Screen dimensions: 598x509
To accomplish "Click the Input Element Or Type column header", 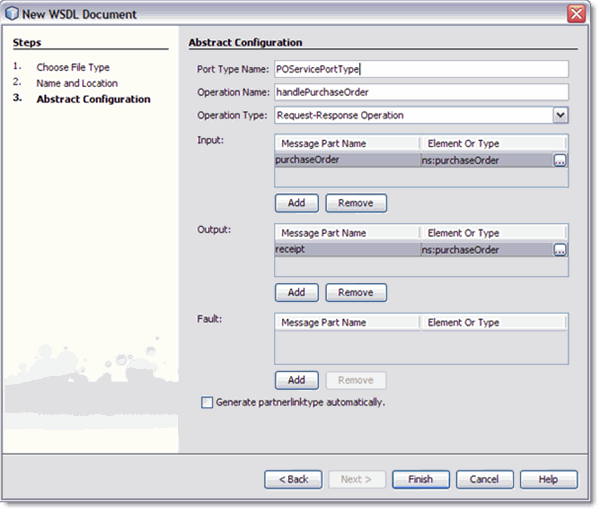I will click(x=493, y=143).
